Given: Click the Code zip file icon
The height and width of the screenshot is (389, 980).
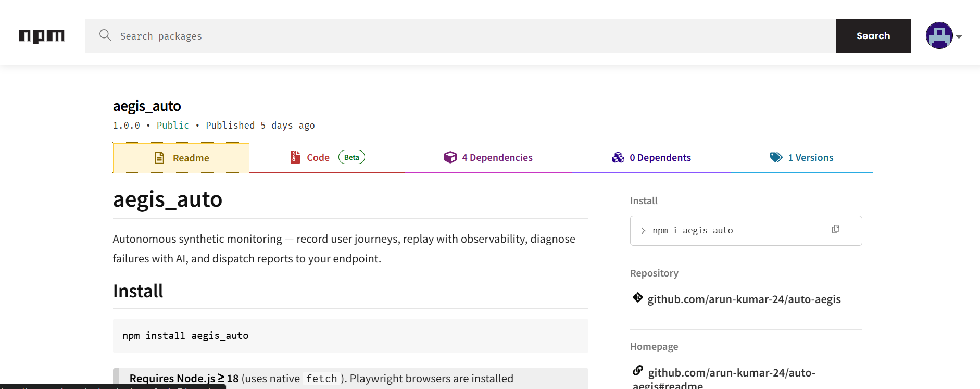Looking at the screenshot, I should click(x=295, y=157).
